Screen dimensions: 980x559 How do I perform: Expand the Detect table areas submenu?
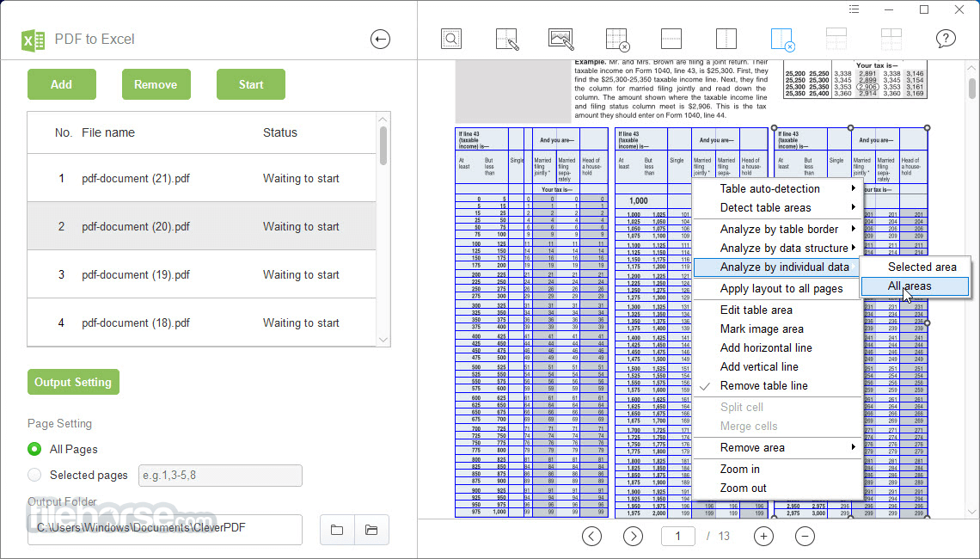777,207
